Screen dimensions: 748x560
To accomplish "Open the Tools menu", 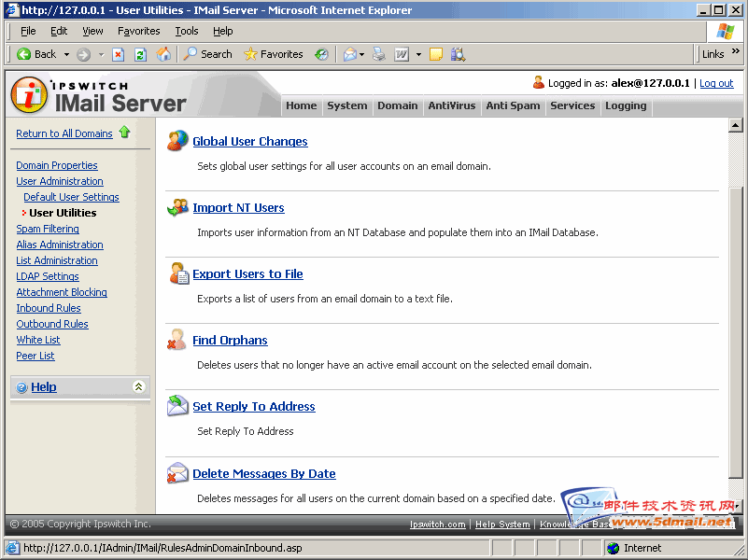I will click(x=187, y=31).
